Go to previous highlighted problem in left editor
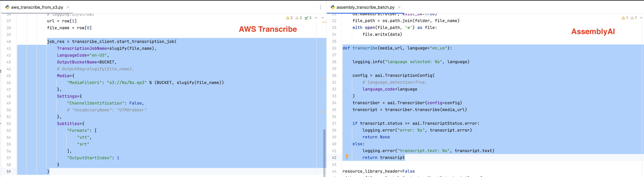The image size is (644, 177). tap(316, 18)
